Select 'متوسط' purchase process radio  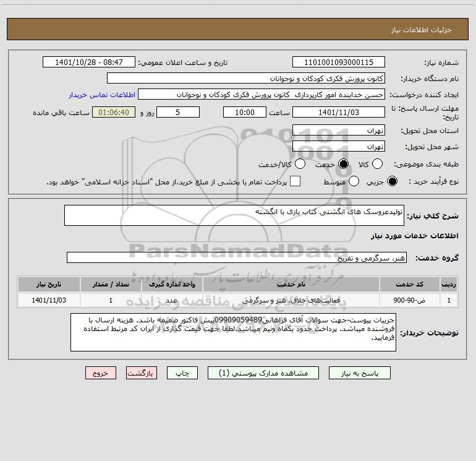pos(354,181)
